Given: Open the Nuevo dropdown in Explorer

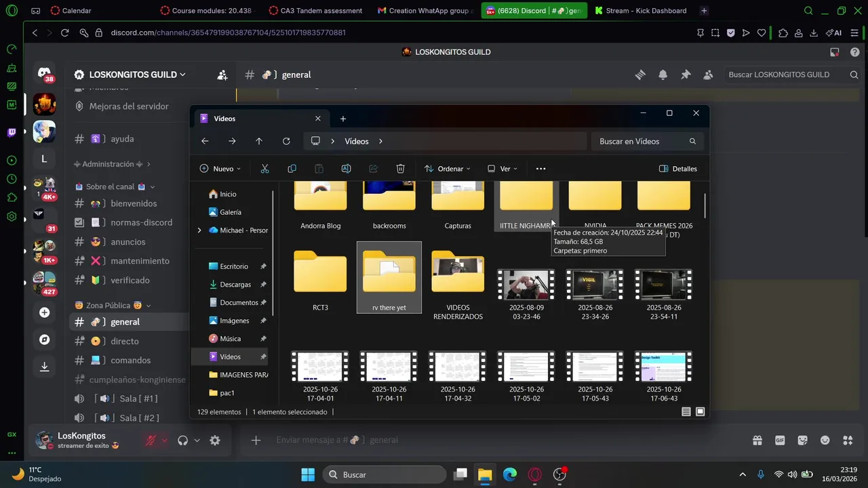Looking at the screenshot, I should click(x=220, y=169).
